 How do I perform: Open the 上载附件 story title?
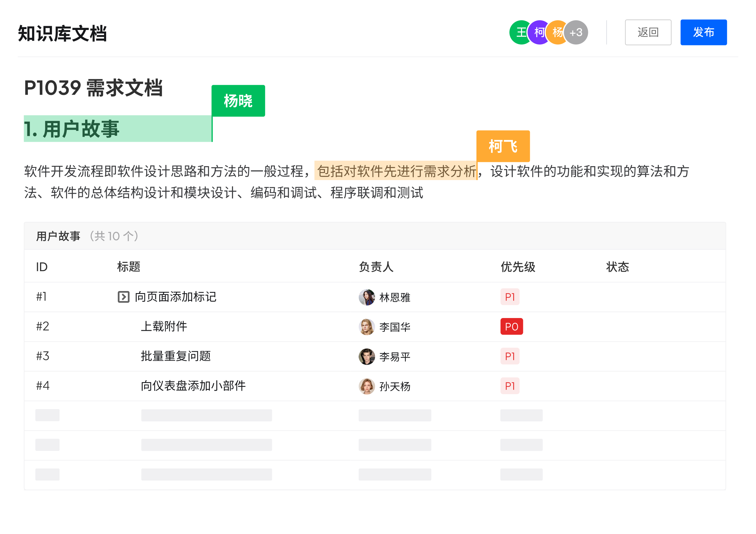pos(164,326)
